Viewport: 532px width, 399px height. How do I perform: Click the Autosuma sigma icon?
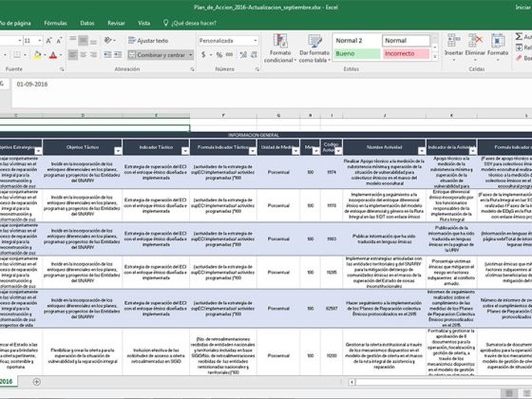[519, 36]
